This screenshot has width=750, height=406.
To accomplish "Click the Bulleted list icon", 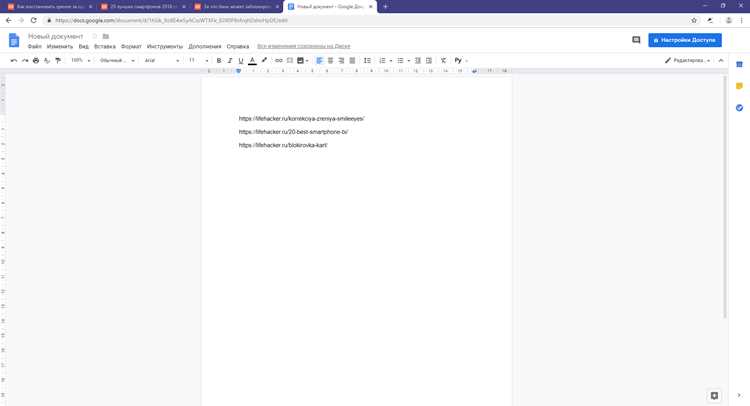I will pyautogui.click(x=400, y=60).
